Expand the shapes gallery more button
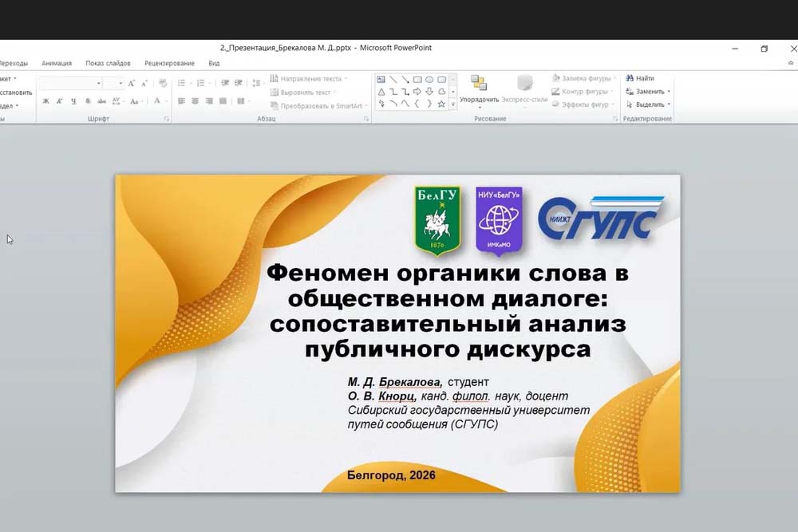 pyautogui.click(x=453, y=104)
